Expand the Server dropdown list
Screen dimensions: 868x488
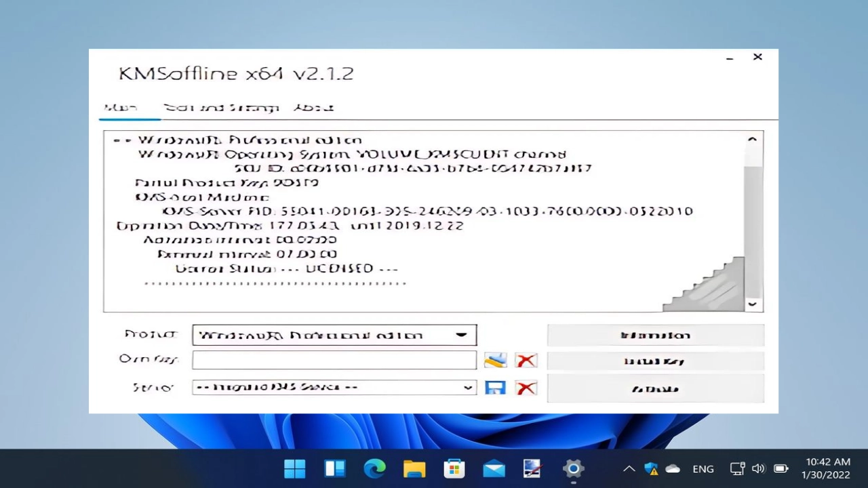pos(334,388)
